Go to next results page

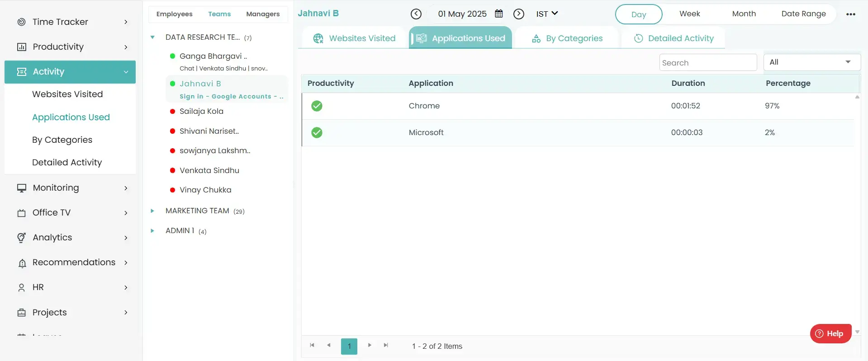370,345
